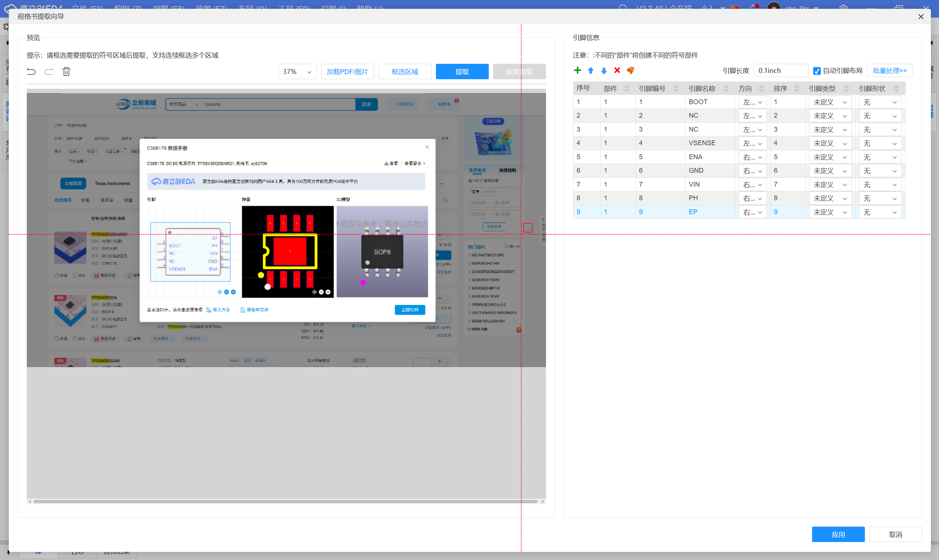This screenshot has width=939, height=560.
Task: Sort table by 引脚名称 column header
Action: [709, 88]
